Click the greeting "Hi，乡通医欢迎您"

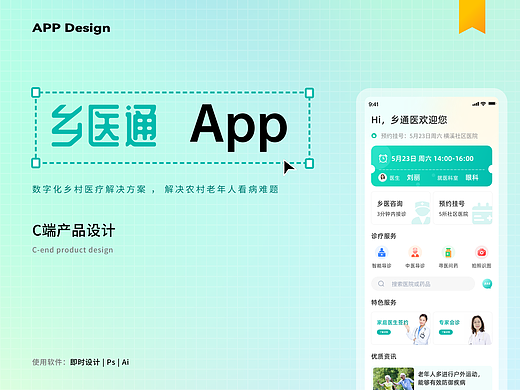click(x=409, y=120)
